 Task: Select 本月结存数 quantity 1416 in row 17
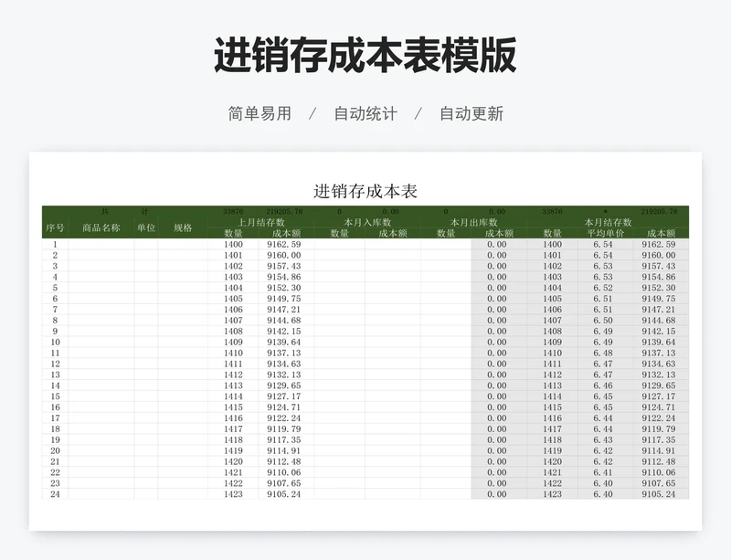(x=553, y=418)
